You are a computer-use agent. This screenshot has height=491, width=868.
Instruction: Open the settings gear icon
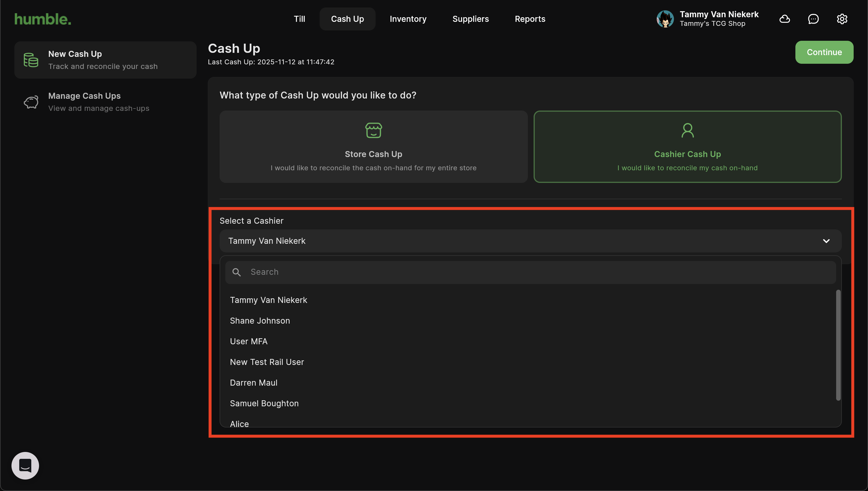coord(842,19)
